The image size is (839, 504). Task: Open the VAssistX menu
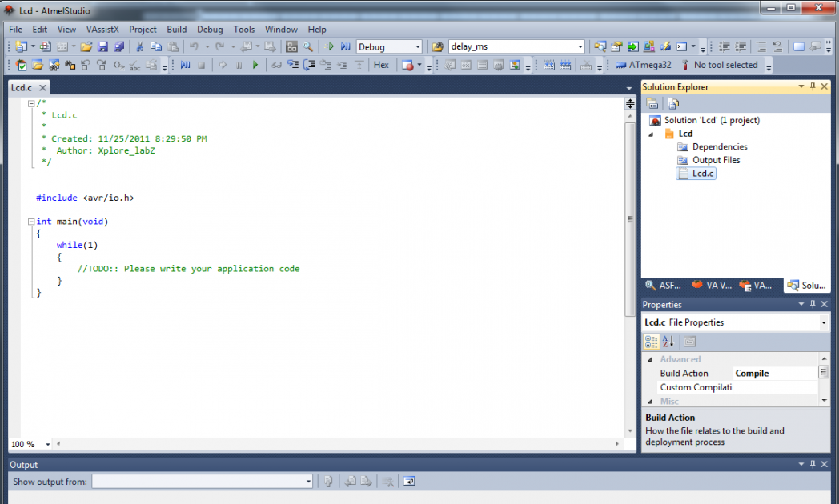tap(102, 30)
